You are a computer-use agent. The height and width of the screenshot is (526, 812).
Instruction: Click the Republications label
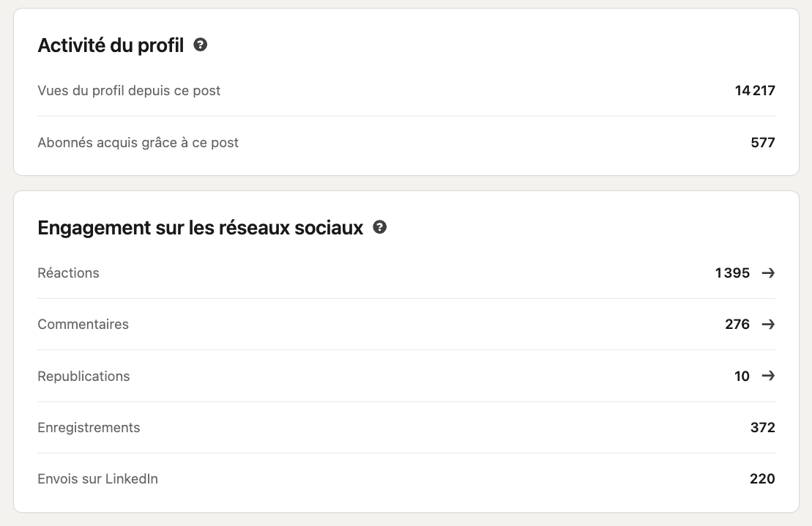click(x=83, y=377)
